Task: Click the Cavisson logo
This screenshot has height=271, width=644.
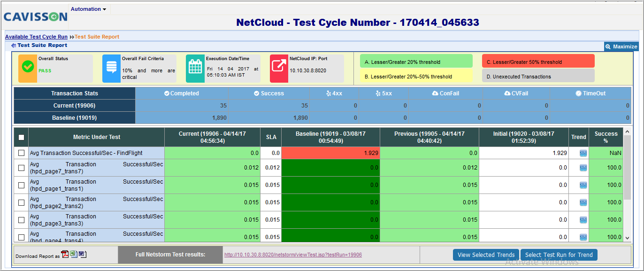Action: (36, 17)
